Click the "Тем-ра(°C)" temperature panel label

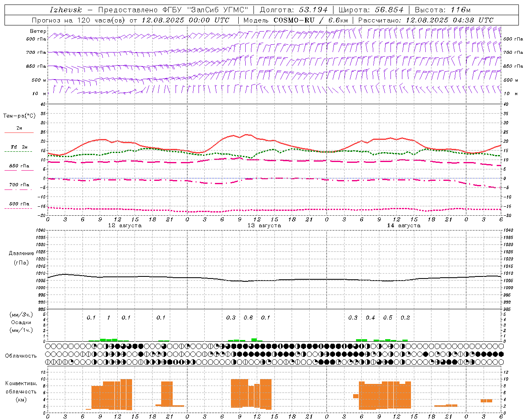pyautogui.click(x=19, y=116)
